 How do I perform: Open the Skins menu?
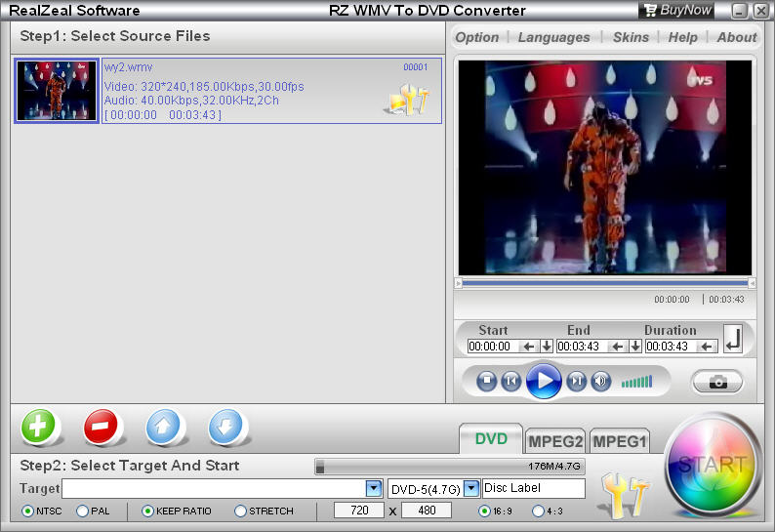pos(631,37)
